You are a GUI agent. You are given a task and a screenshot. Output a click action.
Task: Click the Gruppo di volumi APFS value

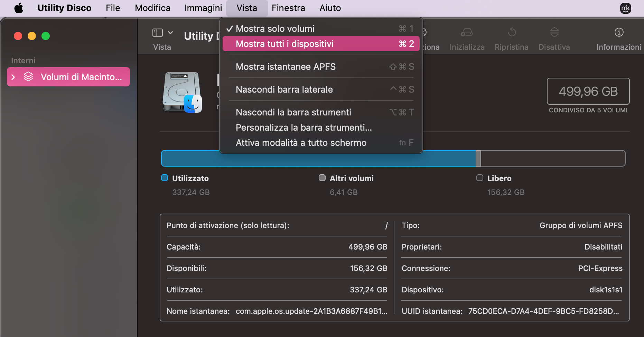pos(581,226)
